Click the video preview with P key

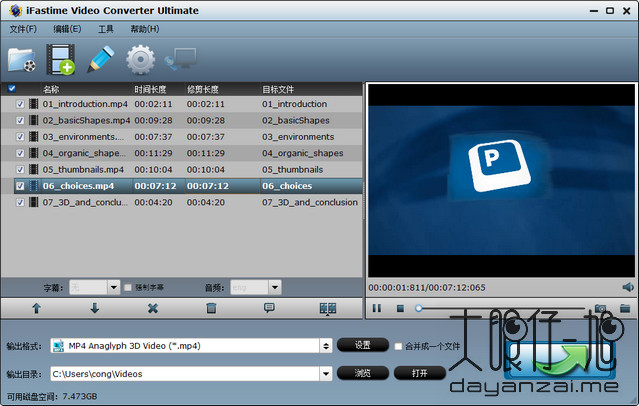501,180
